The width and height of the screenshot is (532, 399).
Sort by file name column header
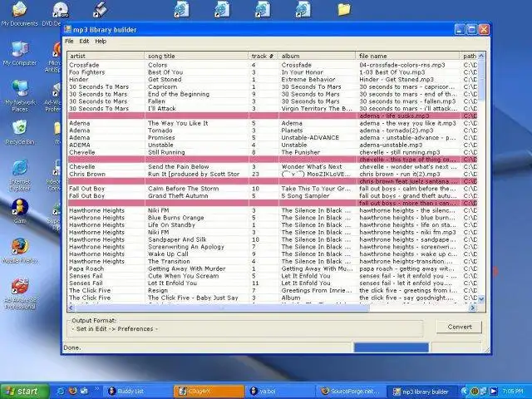pyautogui.click(x=407, y=56)
